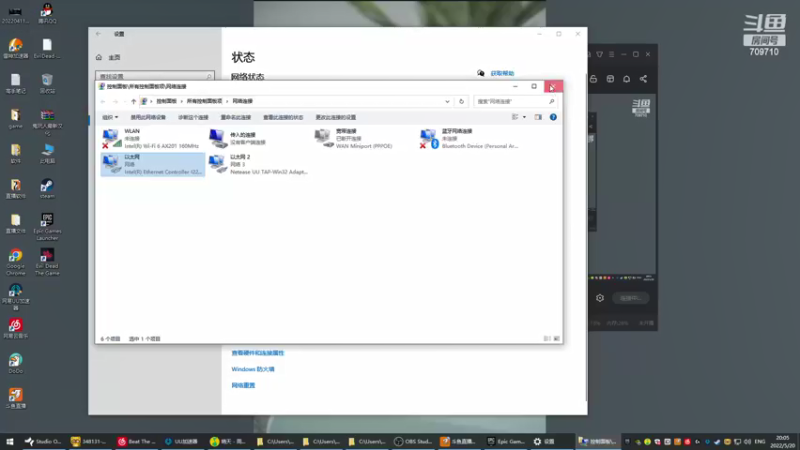Image resolution: width=800 pixels, height=450 pixels.
Task: Open 主页 home in Settings window
Action: point(109,58)
